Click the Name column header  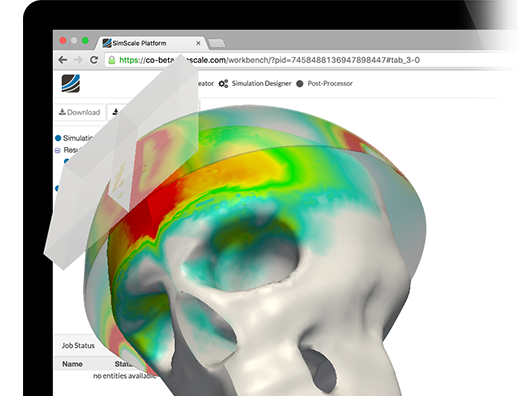[72, 364]
